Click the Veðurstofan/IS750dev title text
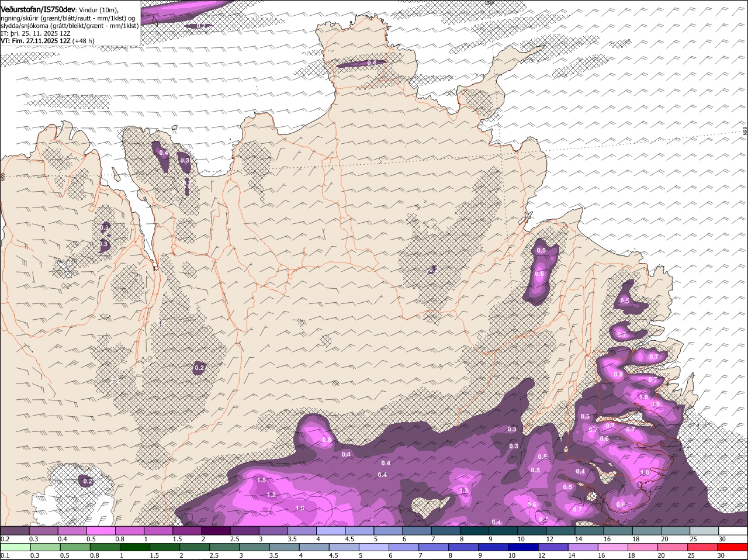 (x=38, y=10)
